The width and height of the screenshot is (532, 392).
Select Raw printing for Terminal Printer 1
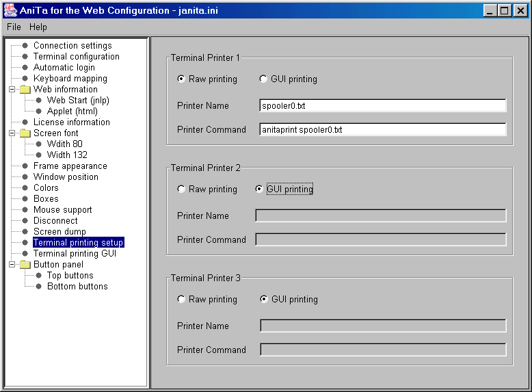(181, 79)
